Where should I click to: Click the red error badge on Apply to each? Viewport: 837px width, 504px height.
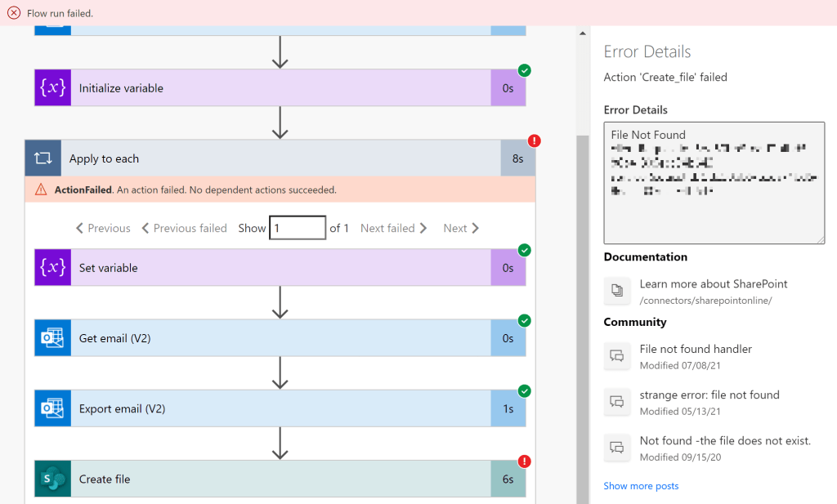click(x=535, y=141)
